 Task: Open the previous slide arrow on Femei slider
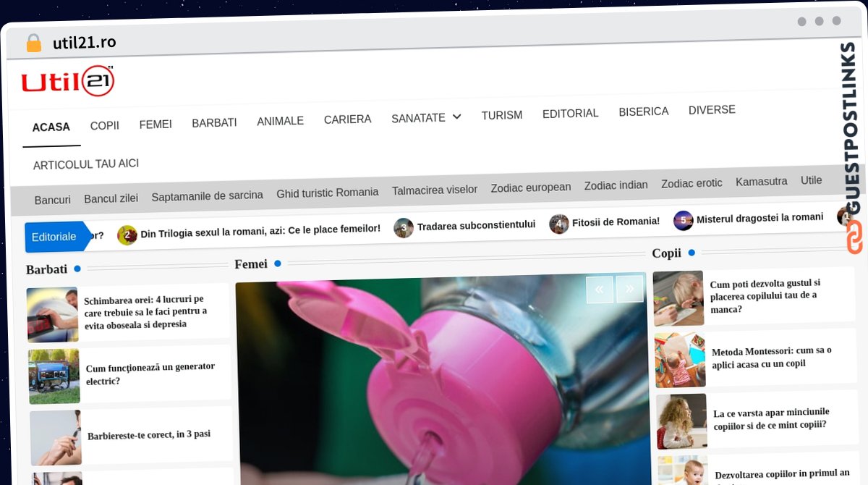click(x=600, y=290)
